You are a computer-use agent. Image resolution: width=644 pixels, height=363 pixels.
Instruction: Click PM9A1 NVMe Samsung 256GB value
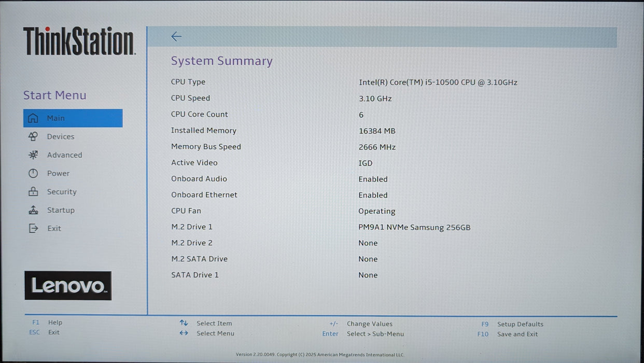click(x=414, y=228)
